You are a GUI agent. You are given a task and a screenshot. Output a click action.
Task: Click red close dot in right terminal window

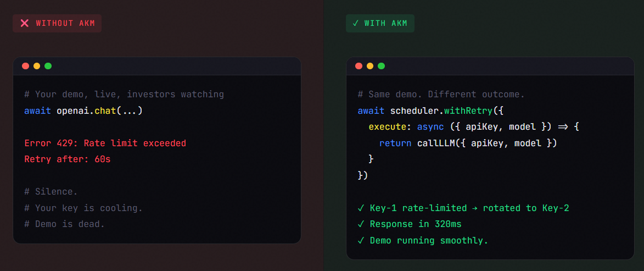pyautogui.click(x=359, y=66)
